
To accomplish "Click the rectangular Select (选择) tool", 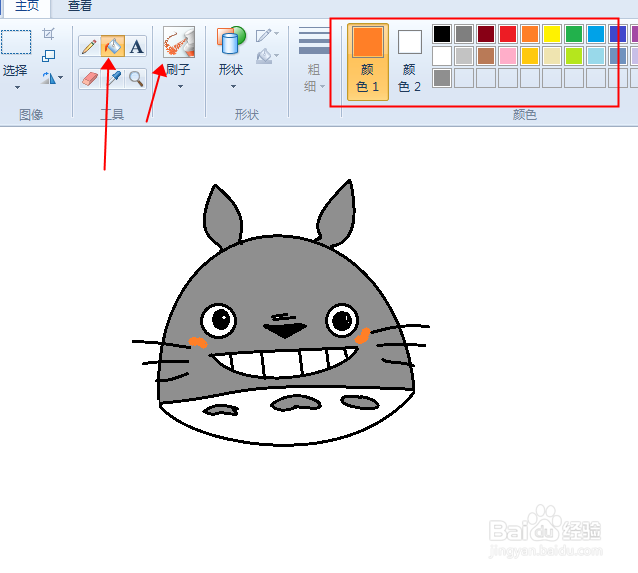I will [16, 42].
